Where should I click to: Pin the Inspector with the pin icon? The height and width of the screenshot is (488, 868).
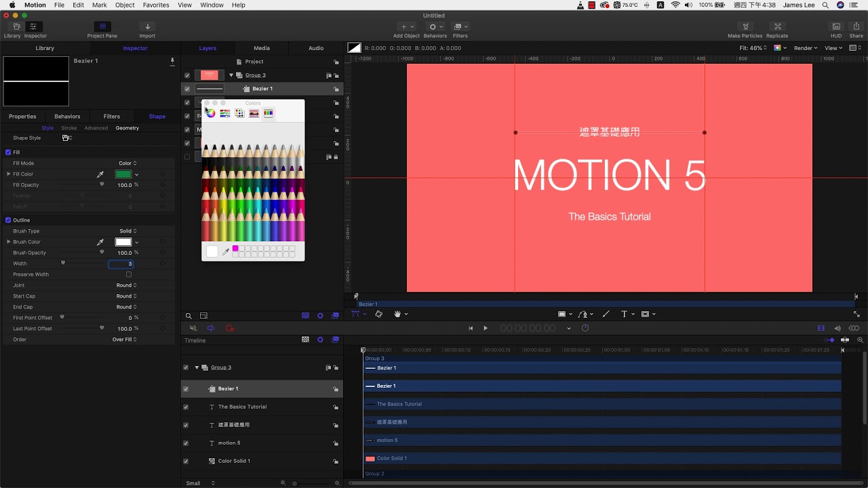pyautogui.click(x=172, y=61)
